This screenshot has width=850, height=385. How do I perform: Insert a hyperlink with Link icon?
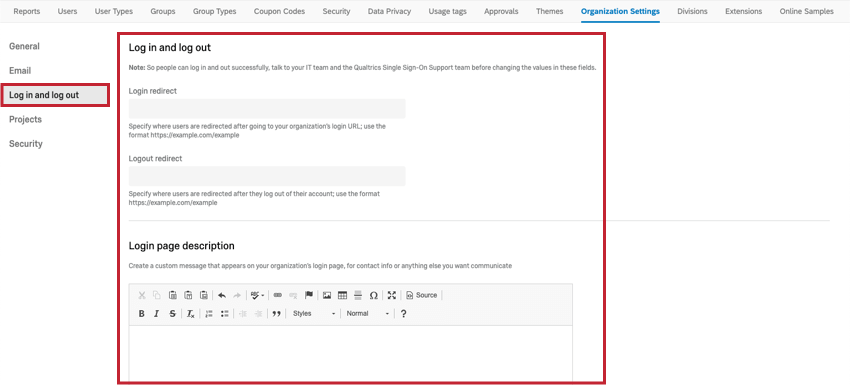pos(278,295)
